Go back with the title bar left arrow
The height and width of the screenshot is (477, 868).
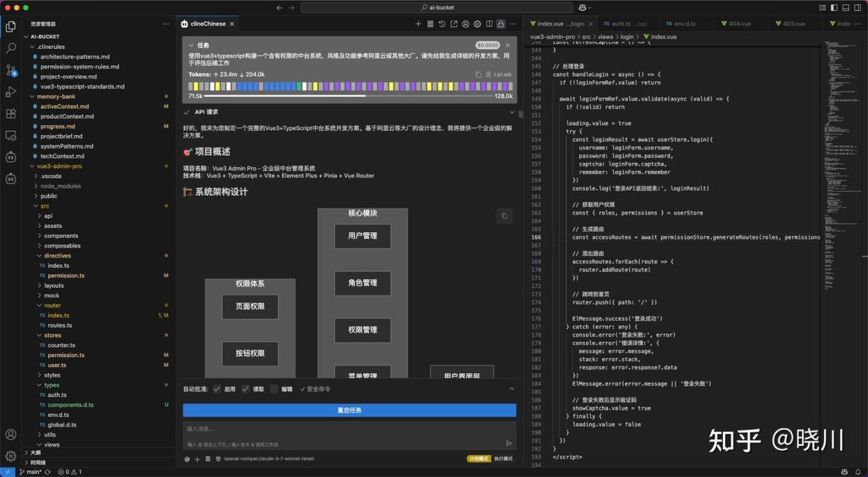(x=279, y=7)
